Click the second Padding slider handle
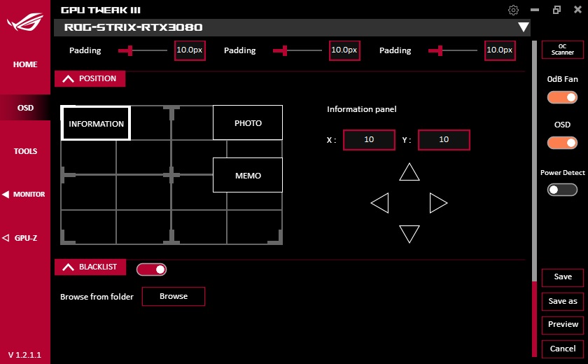This screenshot has height=364, width=588. (x=285, y=50)
